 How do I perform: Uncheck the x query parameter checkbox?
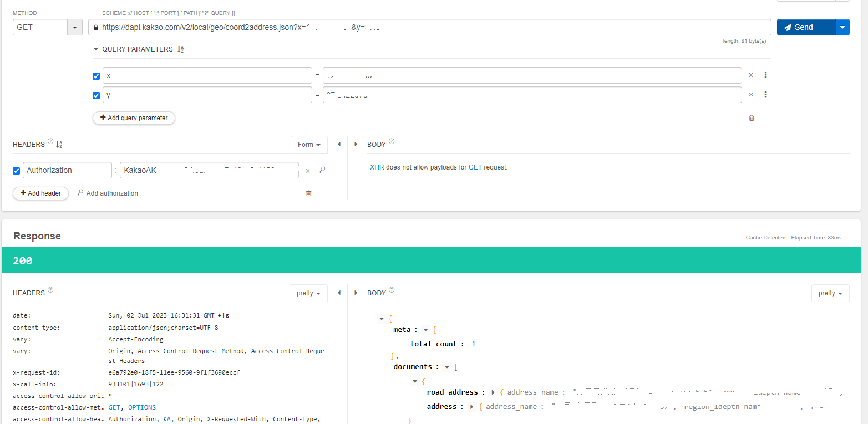[96, 76]
